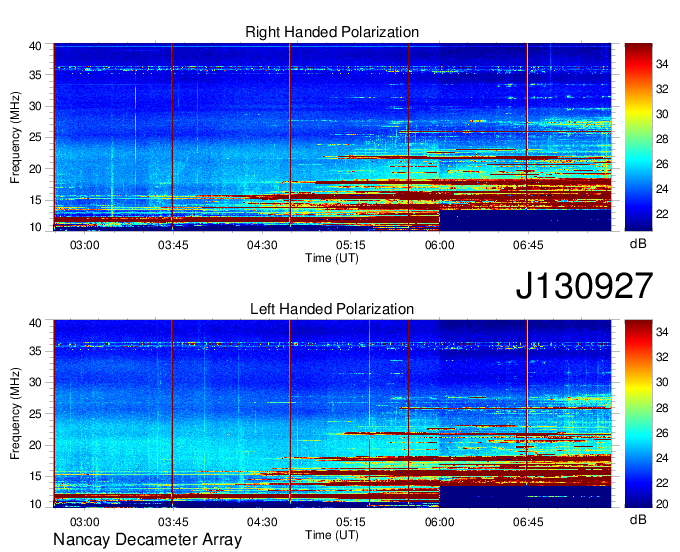
Task: Click the 05:15 tick on right-handed plot
Action: (350, 245)
